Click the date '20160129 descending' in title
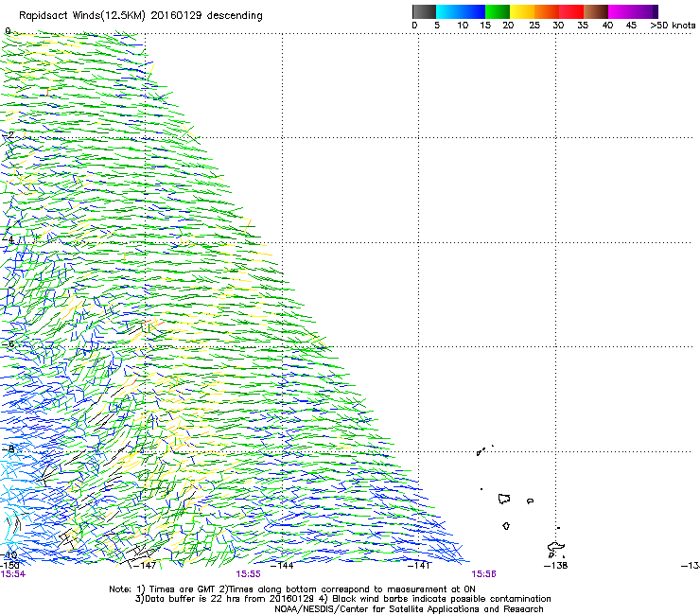 (x=207, y=16)
